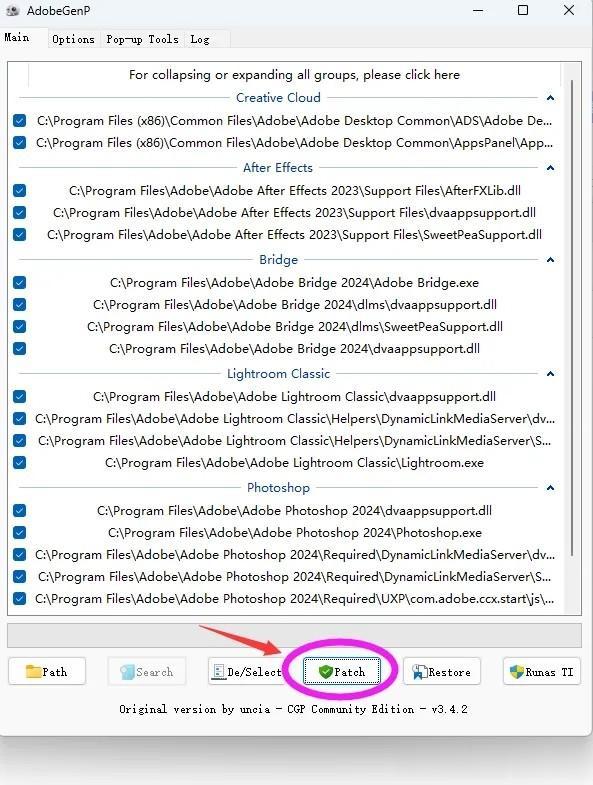The width and height of the screenshot is (593, 785).
Task: Select Lightroom DynamicLinkMediaServer\S... path row
Action: pos(294,441)
